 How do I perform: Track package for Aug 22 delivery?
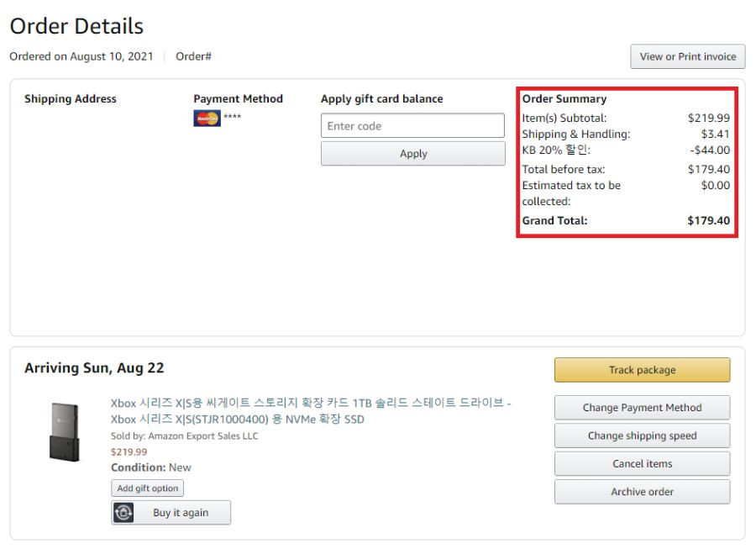643,370
